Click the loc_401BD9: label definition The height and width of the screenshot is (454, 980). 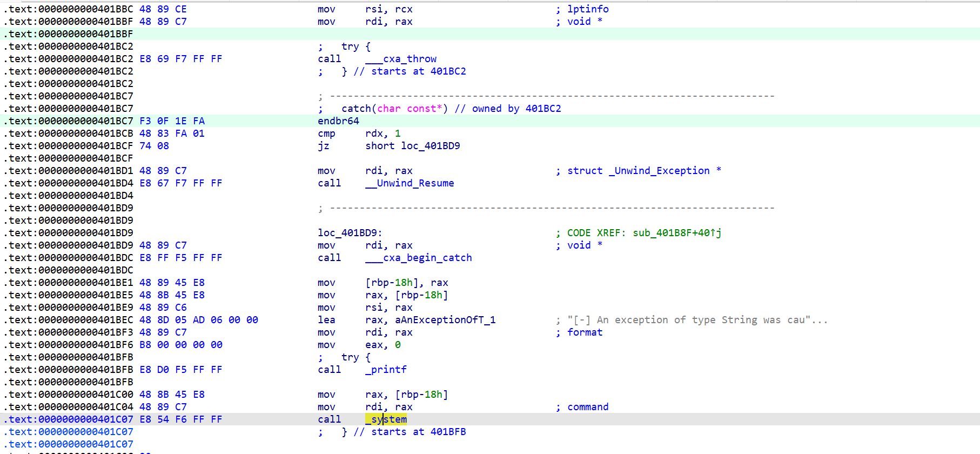350,233
